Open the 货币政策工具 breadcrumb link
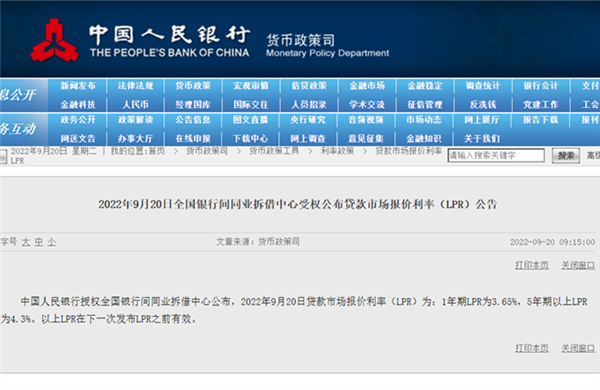Screen dimensions: 600x390 tap(274, 151)
